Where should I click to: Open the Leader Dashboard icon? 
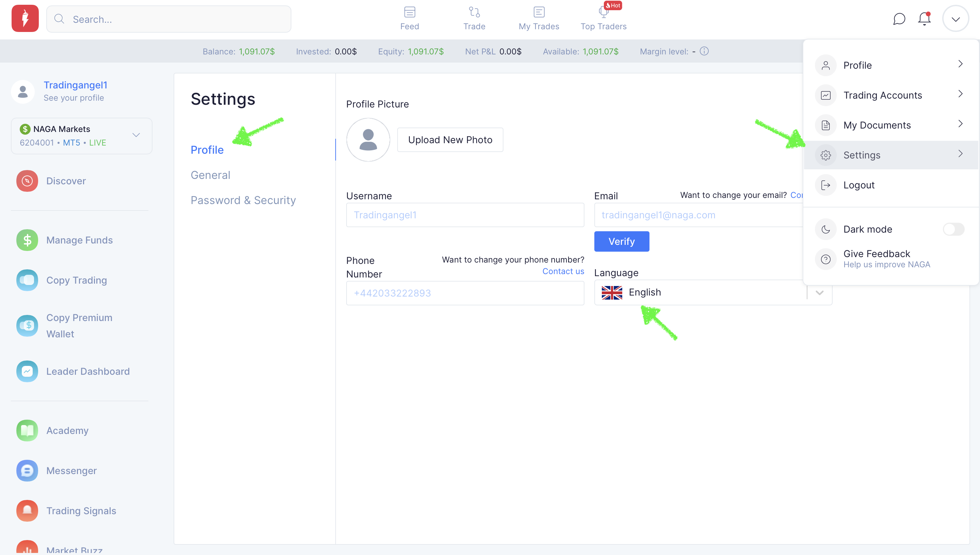click(27, 371)
